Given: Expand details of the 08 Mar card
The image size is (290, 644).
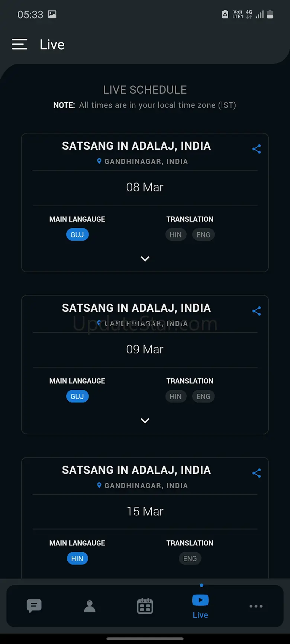Looking at the screenshot, I should pos(145,259).
